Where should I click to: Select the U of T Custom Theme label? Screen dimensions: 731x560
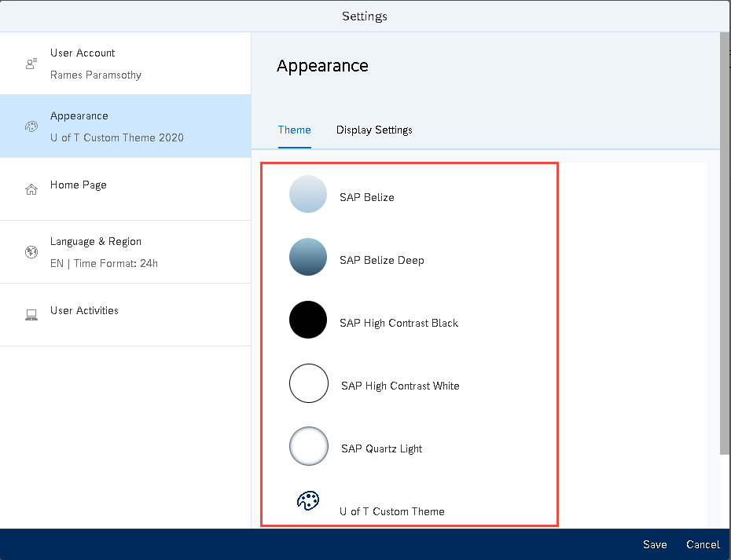pos(391,511)
